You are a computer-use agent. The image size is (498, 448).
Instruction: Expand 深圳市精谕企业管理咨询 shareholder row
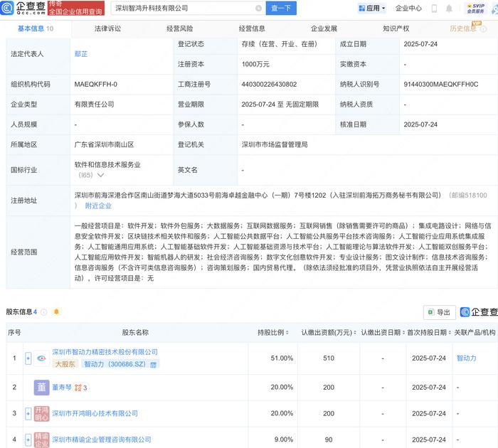tap(28, 439)
